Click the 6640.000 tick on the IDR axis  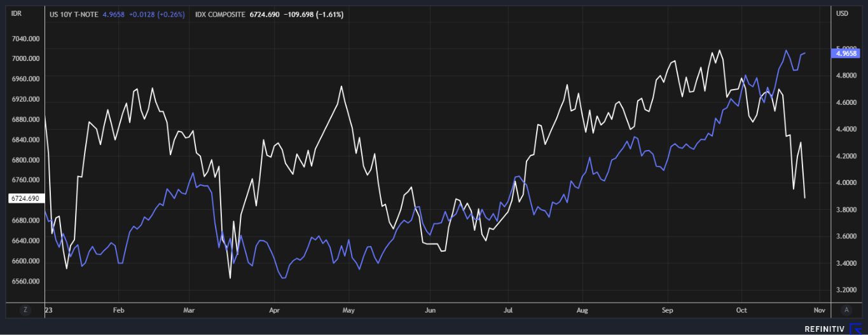click(25, 241)
